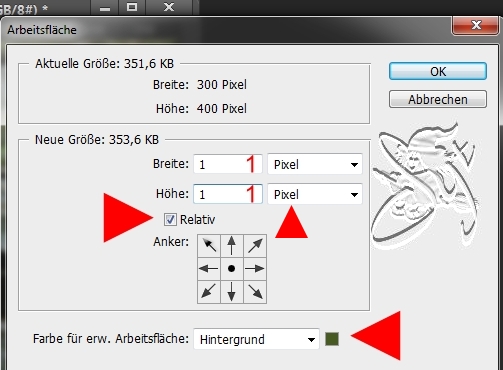Image resolution: width=503 pixels, height=370 pixels.
Task: Minimize the document window behind the dialog
Action: [x=105, y=7]
